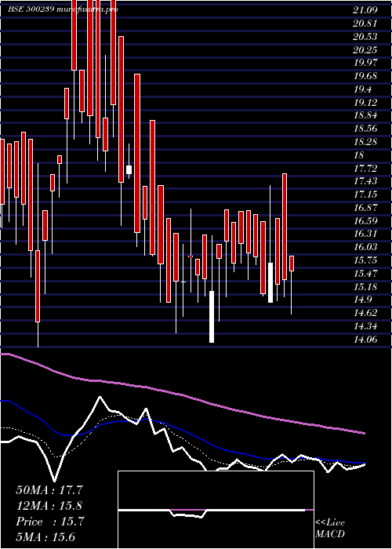Click the 18.84 price axis label
This screenshot has width=392, height=549.
point(365,115)
